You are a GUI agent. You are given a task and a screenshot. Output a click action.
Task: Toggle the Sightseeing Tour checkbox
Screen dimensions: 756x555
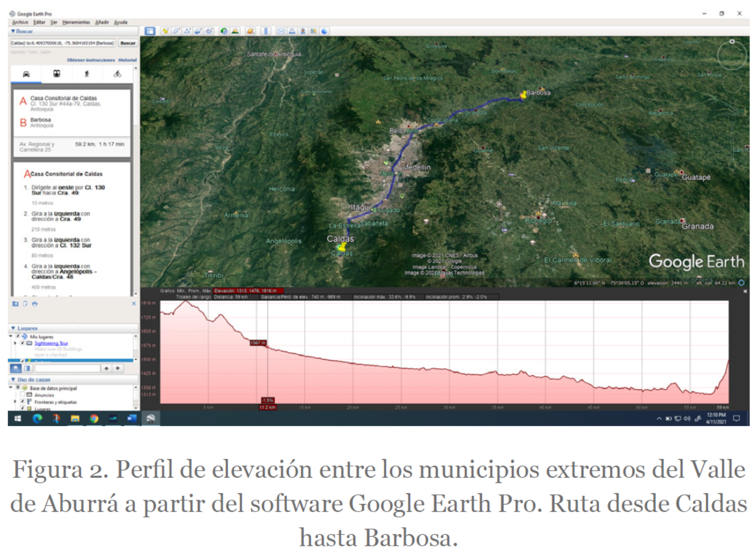pos(23,343)
